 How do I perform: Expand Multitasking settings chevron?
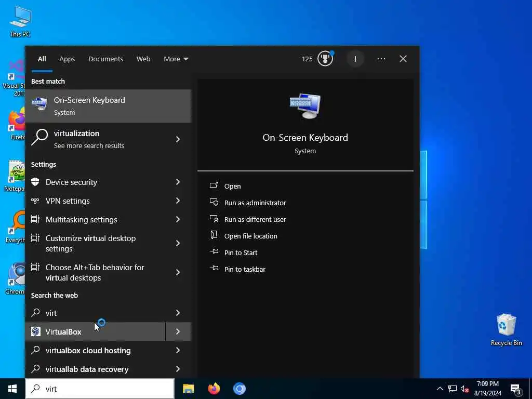[x=178, y=220]
